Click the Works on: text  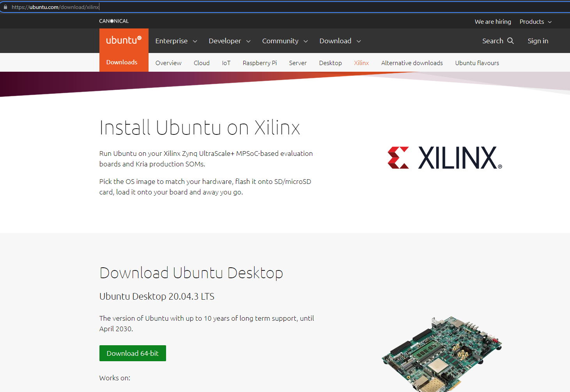[115, 378]
